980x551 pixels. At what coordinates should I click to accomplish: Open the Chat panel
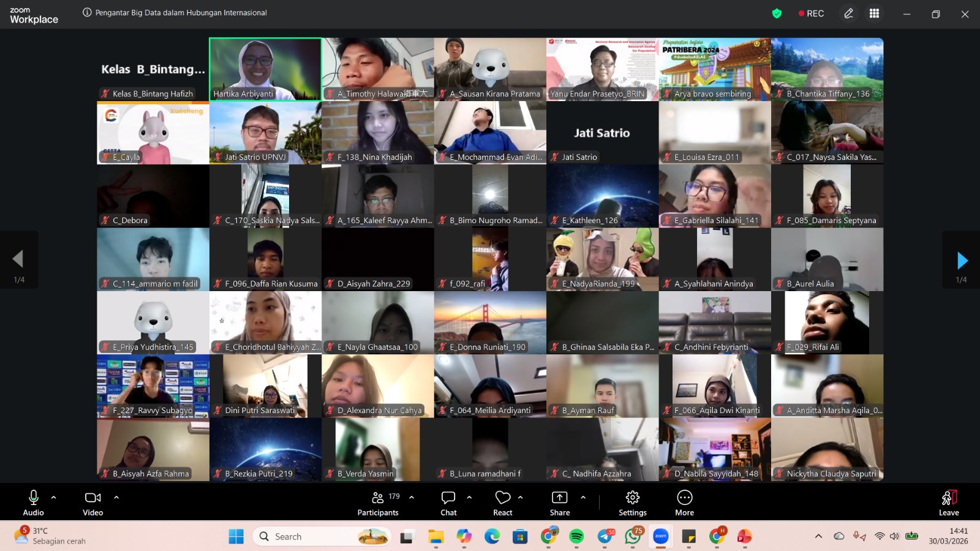pos(448,503)
